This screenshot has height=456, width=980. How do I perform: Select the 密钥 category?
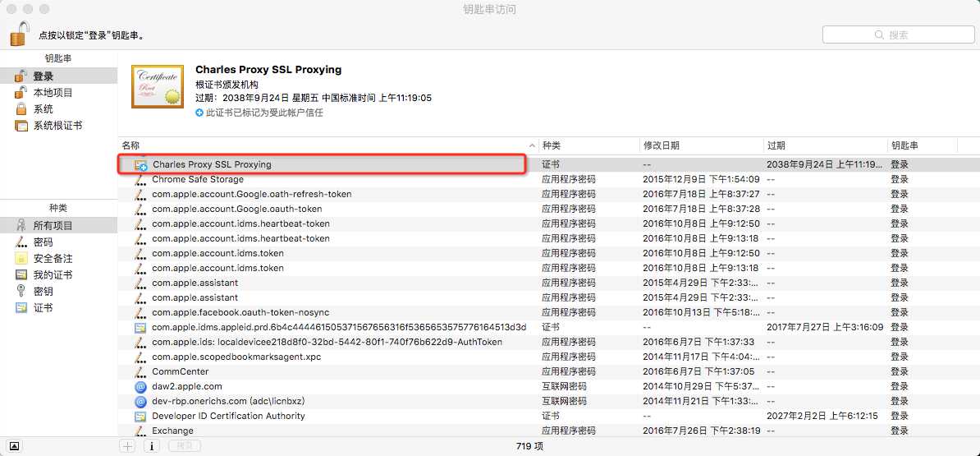pyautogui.click(x=59, y=291)
